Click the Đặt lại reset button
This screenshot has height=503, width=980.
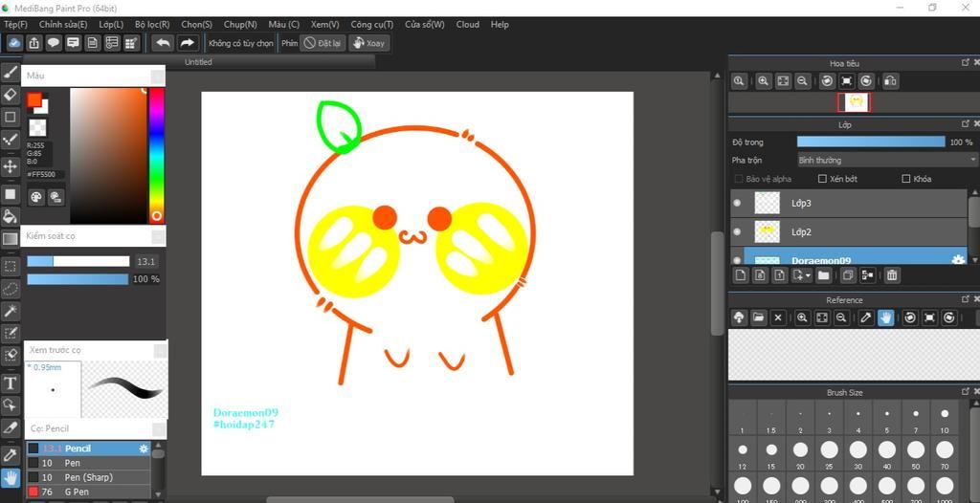[x=323, y=43]
